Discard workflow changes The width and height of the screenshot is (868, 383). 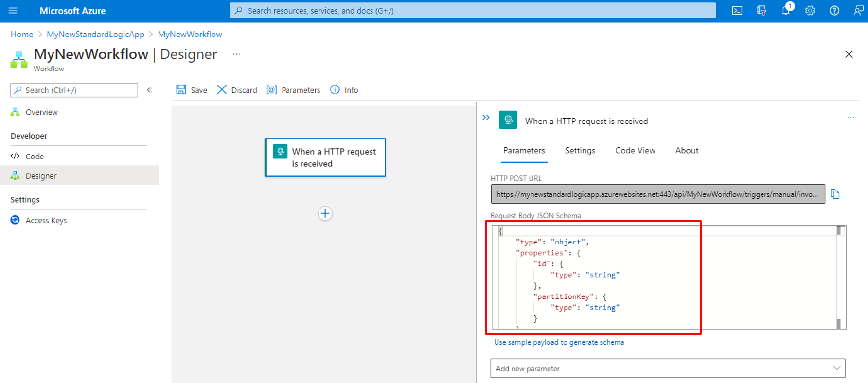(x=237, y=90)
